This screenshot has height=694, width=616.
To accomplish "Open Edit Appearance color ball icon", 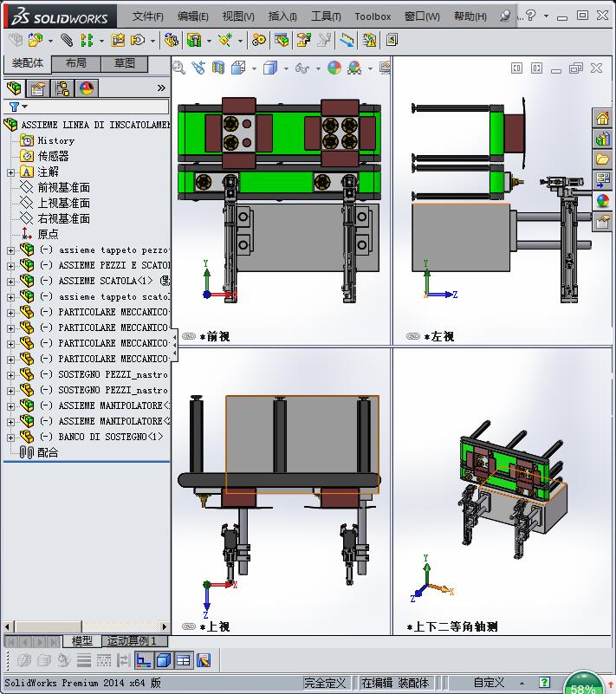I will pyautogui.click(x=334, y=68).
